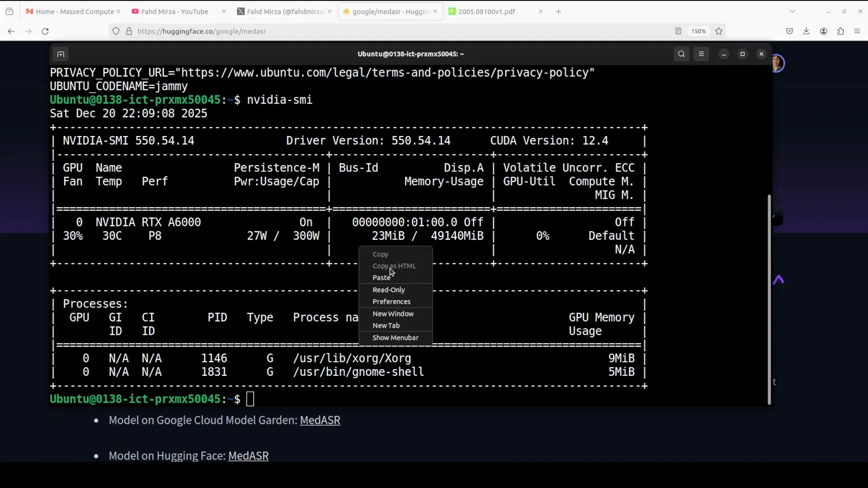Click Show Menubar option
Screen dimensions: 868x488
(x=395, y=338)
